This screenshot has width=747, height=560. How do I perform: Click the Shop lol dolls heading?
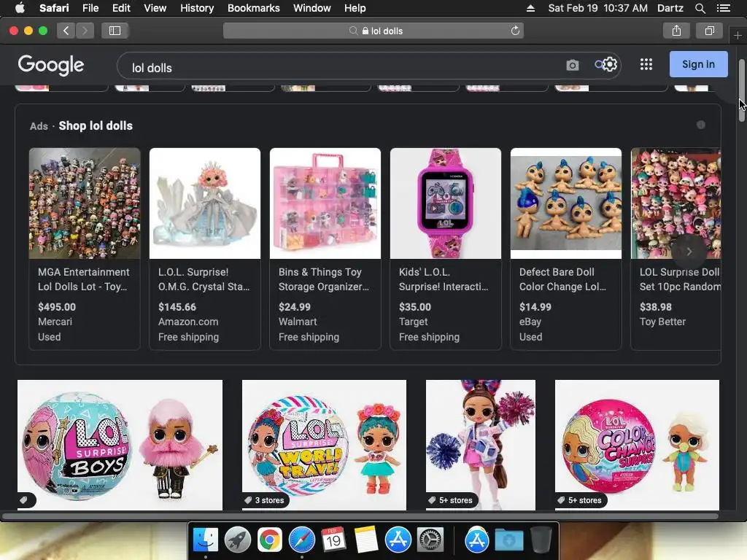coord(96,125)
